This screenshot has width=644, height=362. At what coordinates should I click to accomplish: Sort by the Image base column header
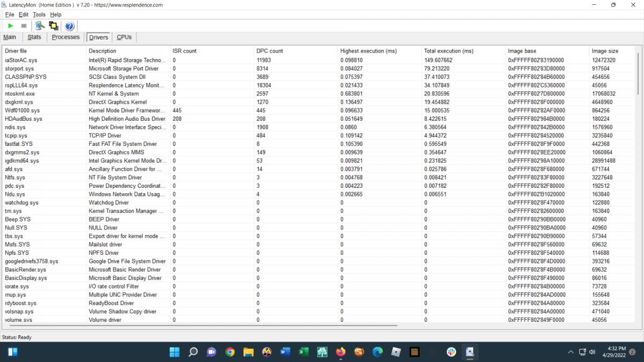[547, 51]
